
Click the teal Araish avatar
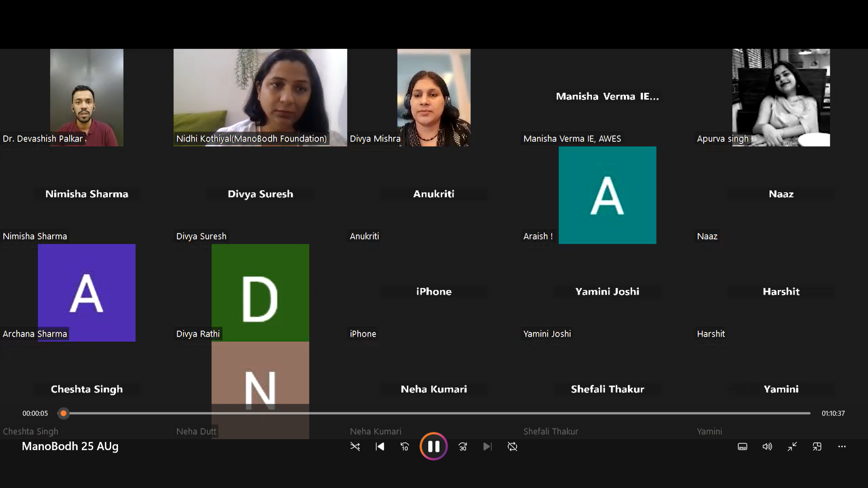tap(608, 195)
